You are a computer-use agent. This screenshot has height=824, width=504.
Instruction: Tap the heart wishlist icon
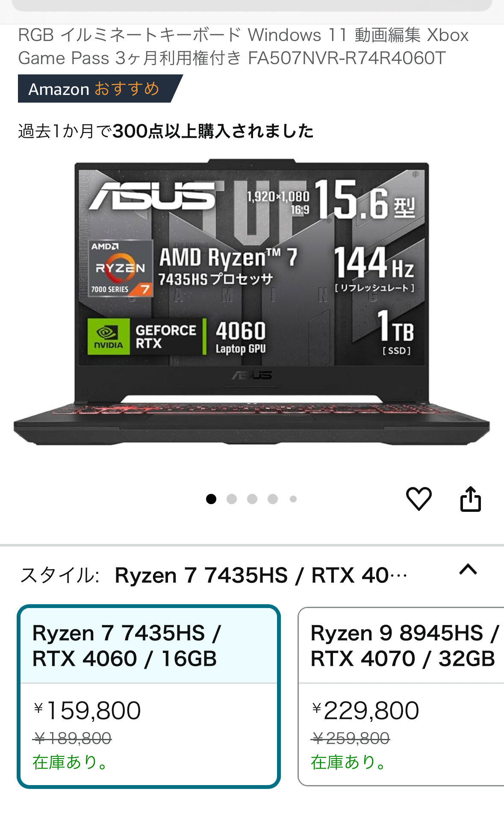click(x=419, y=499)
